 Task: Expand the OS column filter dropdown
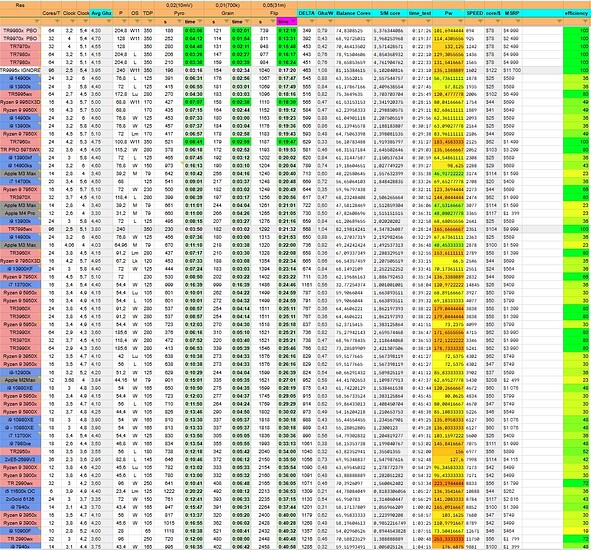pyautogui.click(x=137, y=21)
